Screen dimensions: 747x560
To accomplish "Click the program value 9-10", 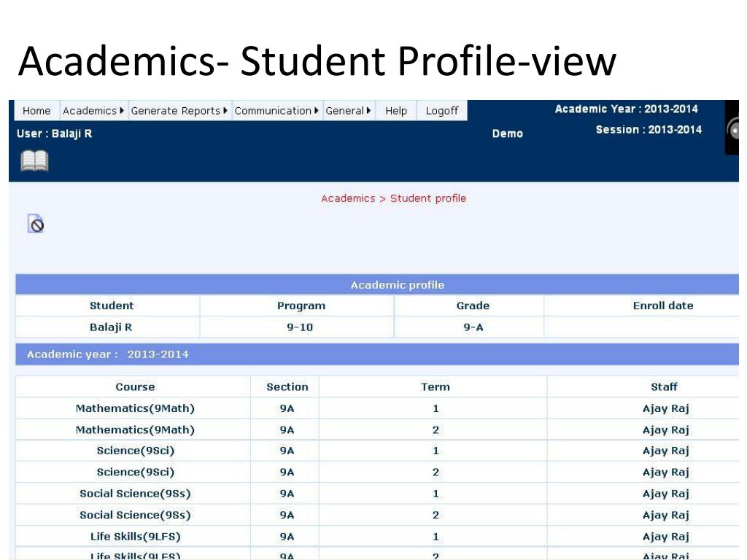I will (x=300, y=327).
